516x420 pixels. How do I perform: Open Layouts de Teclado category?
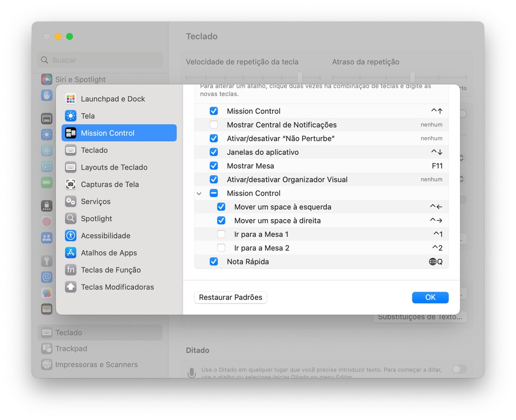pyautogui.click(x=114, y=167)
